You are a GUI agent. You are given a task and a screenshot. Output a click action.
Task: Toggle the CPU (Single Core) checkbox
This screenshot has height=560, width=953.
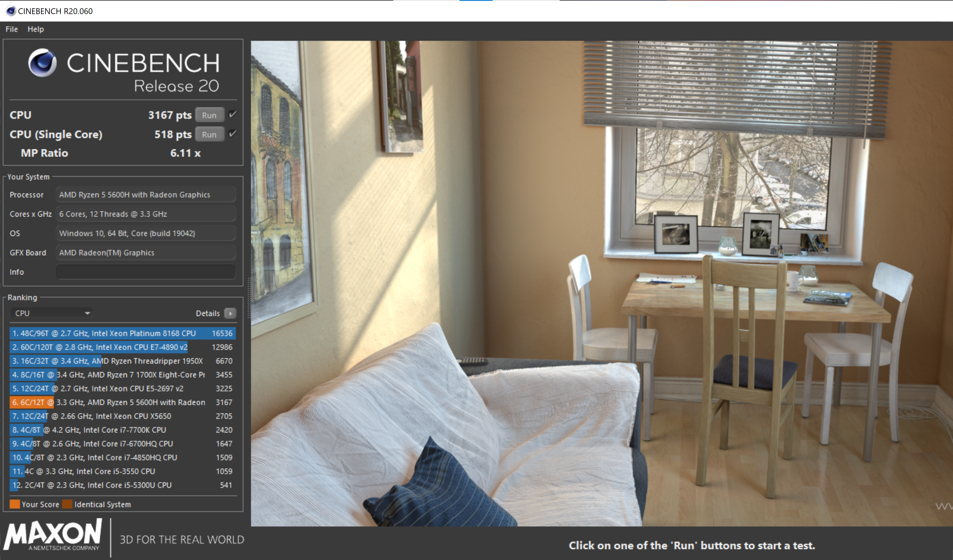(x=233, y=134)
